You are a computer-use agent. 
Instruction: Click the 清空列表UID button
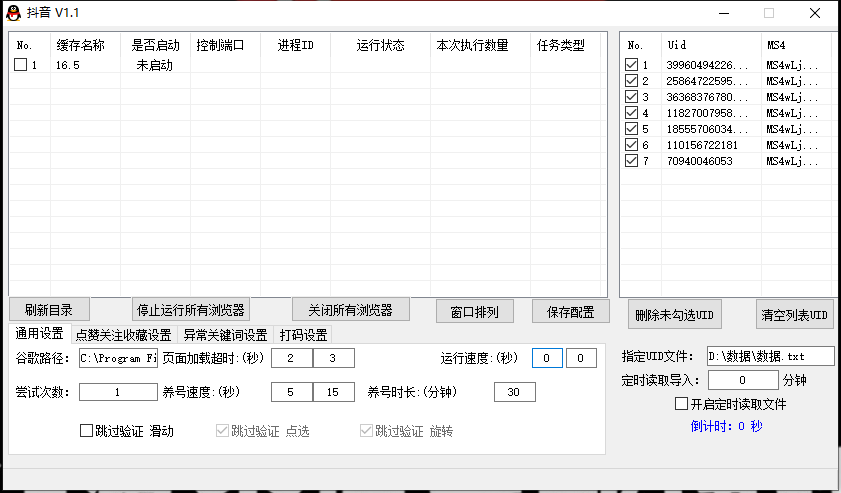click(x=795, y=315)
